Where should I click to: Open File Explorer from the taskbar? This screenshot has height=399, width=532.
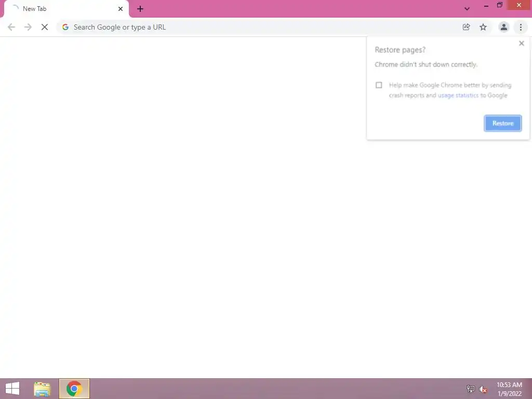pos(42,389)
